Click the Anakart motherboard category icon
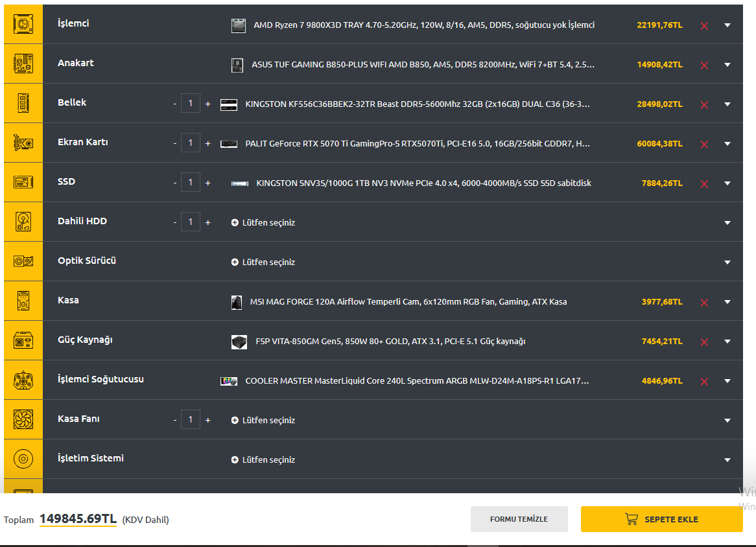The height and width of the screenshot is (547, 756). (x=23, y=64)
